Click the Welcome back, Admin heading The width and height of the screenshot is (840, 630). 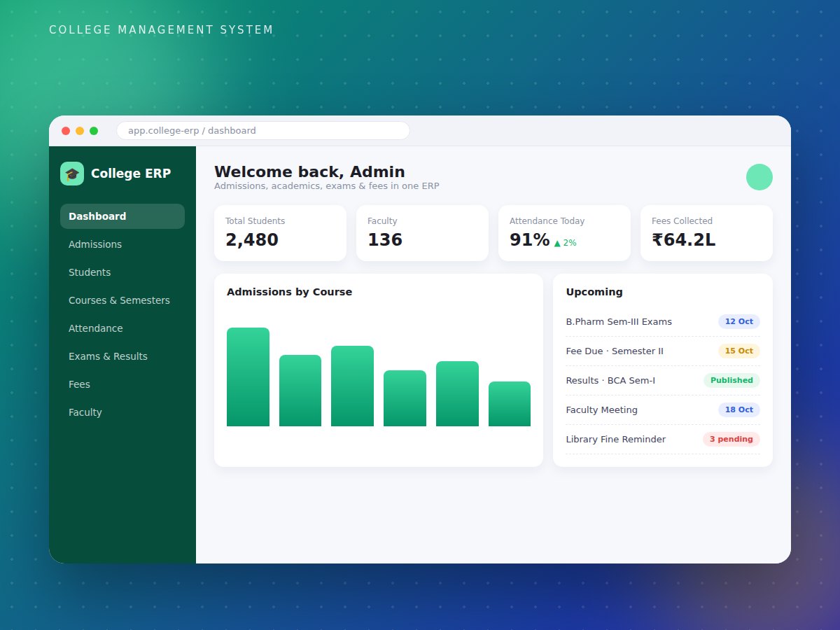[309, 172]
